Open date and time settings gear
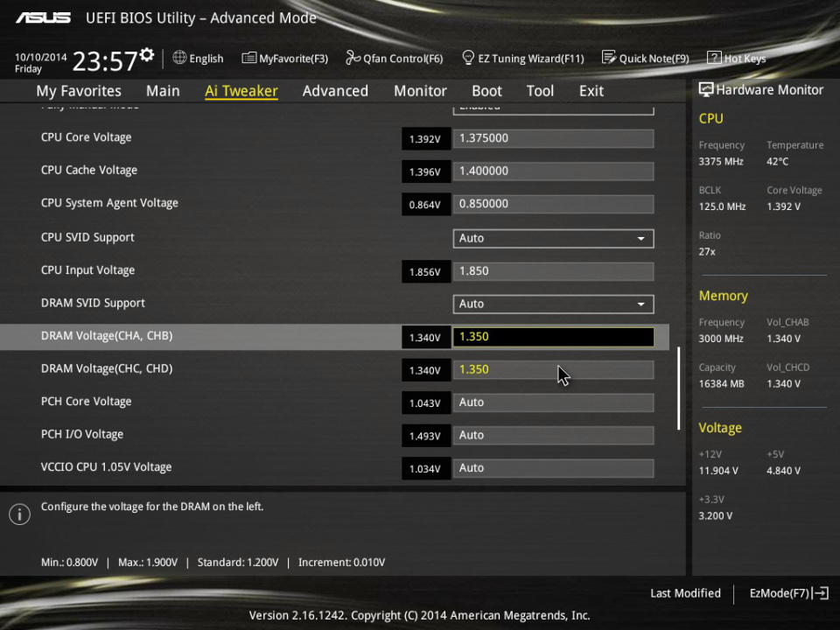The width and height of the screenshot is (840, 630). tap(147, 54)
